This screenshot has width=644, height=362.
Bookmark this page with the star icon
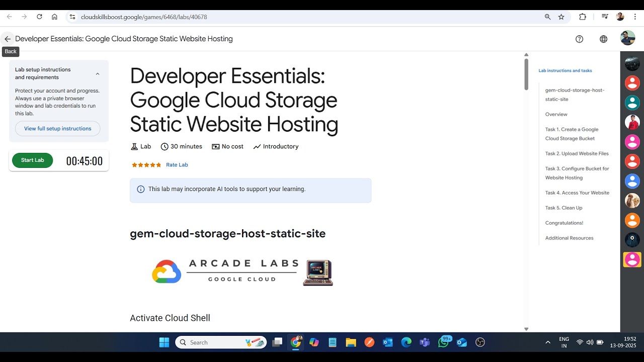[x=561, y=17]
